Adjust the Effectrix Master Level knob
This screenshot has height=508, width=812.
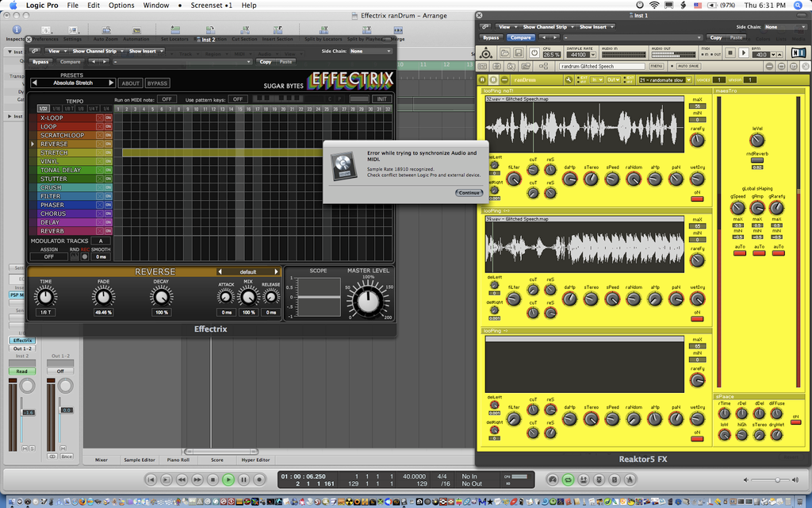coord(366,302)
